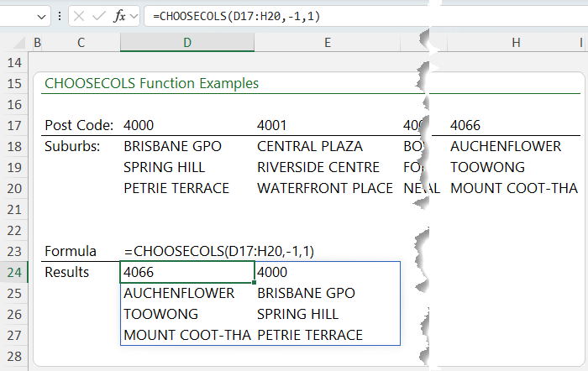588x371 pixels.
Task: Select cell 4066 in row 17
Action: pyautogui.click(x=465, y=125)
